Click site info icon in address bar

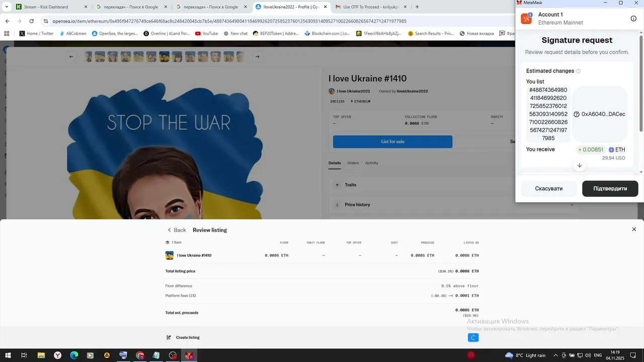pyautogui.click(x=46, y=21)
